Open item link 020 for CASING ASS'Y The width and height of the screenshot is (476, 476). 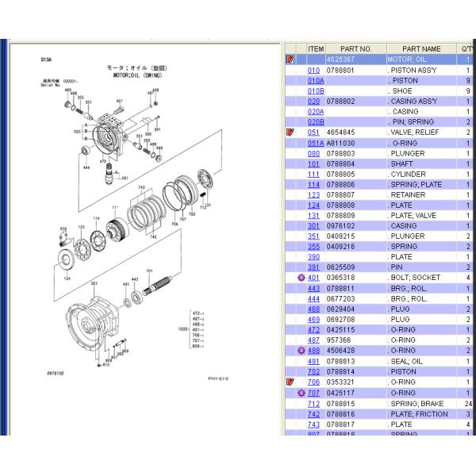[x=313, y=102]
